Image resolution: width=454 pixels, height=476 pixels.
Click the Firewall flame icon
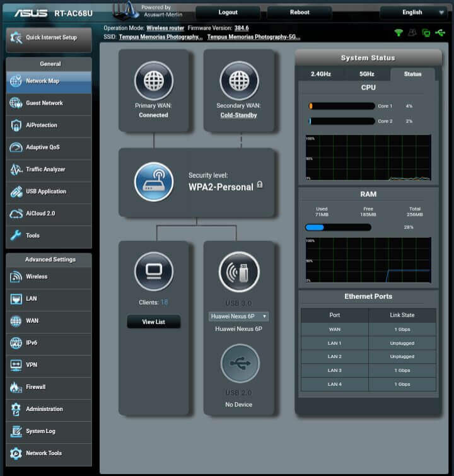point(16,387)
